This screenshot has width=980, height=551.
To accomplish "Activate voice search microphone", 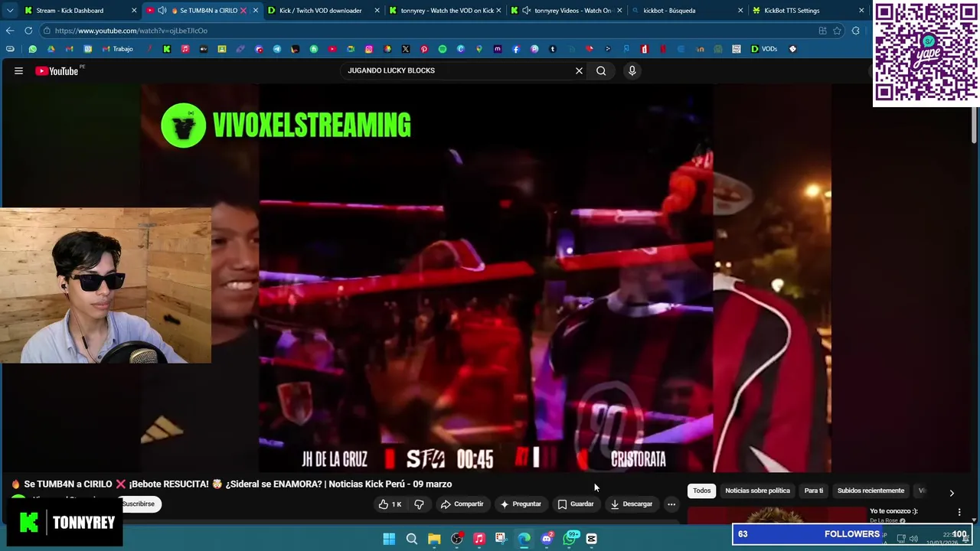I will pos(632,70).
